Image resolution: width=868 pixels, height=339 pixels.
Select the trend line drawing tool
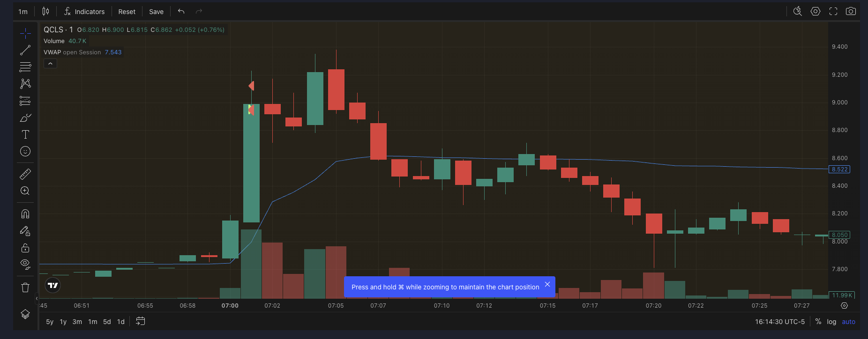click(25, 50)
